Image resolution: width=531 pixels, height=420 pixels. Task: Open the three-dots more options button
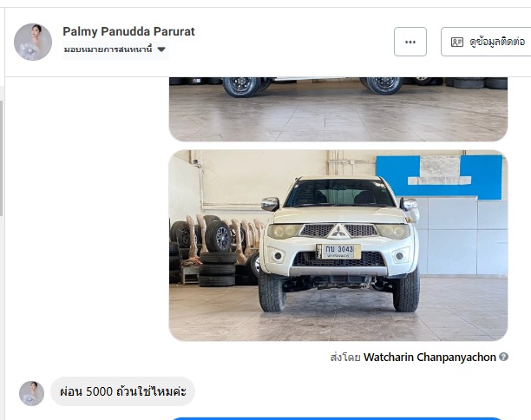410,42
